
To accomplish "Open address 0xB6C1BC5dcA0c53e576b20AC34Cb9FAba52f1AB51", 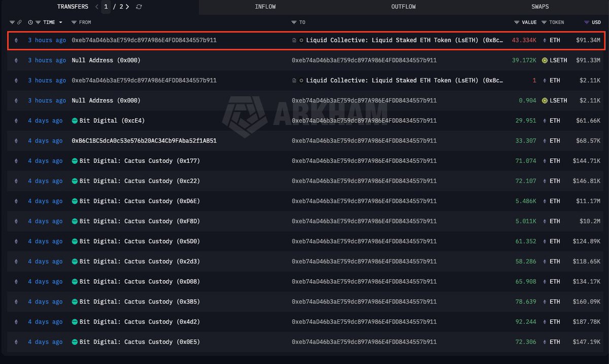I will (x=144, y=141).
